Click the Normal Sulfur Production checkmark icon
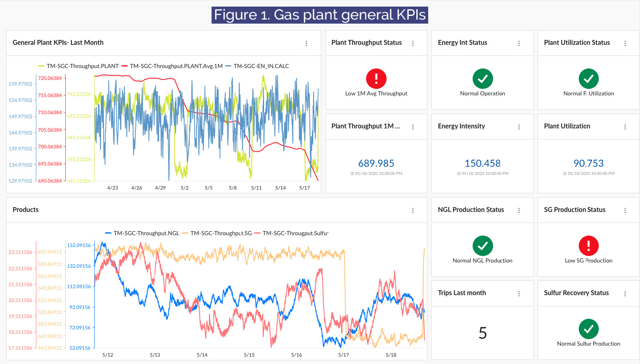The image size is (640, 364). [589, 329]
